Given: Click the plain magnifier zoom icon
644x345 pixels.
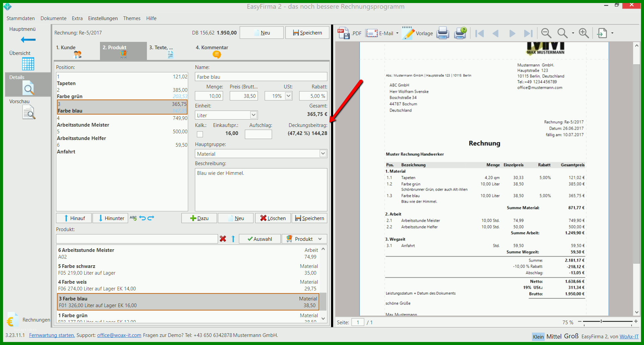Looking at the screenshot, I should [562, 33].
